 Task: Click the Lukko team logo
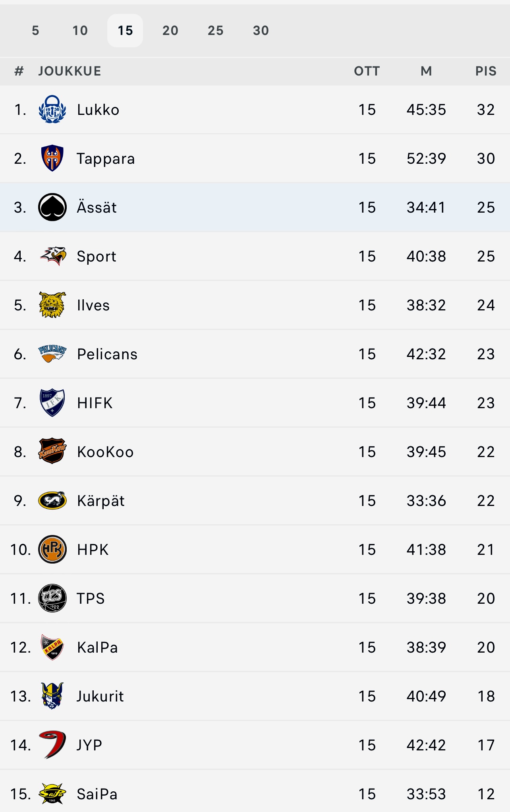(52, 109)
